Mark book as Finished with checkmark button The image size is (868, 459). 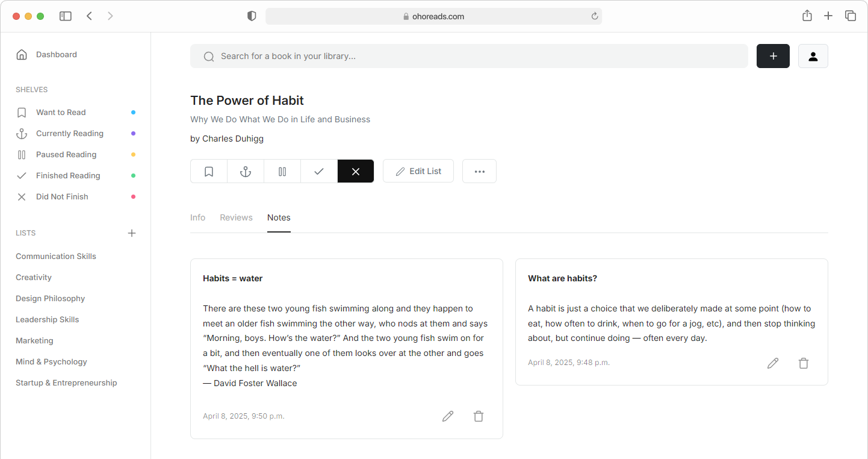tap(319, 171)
